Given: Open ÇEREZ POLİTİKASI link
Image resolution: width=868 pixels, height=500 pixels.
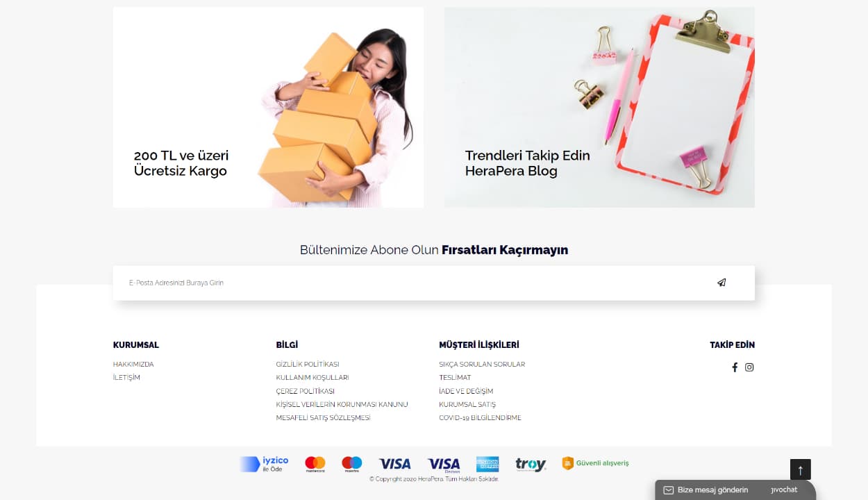Looking at the screenshot, I should pyautogui.click(x=305, y=391).
